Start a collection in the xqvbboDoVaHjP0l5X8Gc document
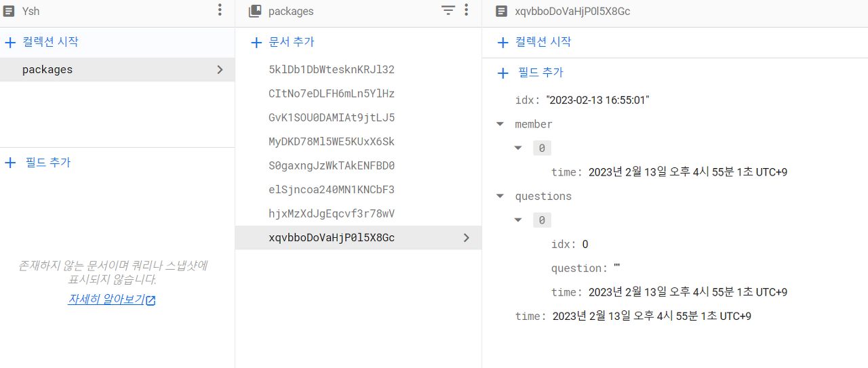868x368 pixels. coord(534,42)
